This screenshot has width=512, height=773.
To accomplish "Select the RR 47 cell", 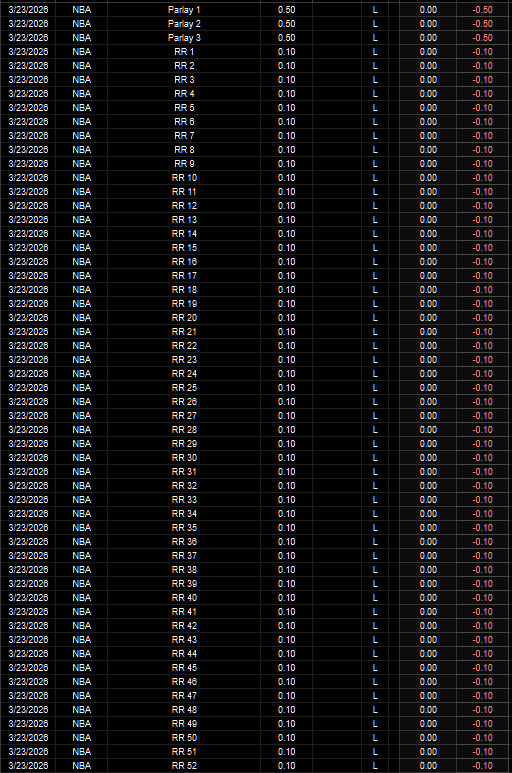I will (184, 696).
